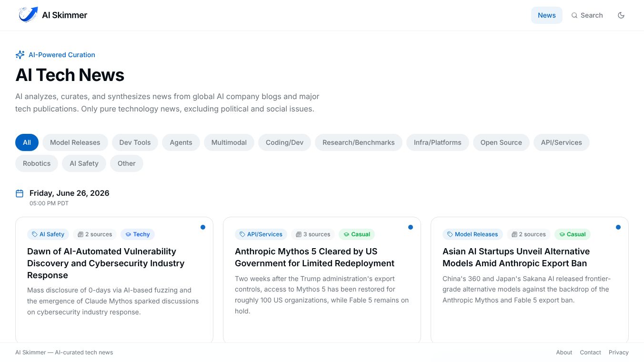Open the Anthropic Mythos 5 Cleared article
This screenshot has width=644, height=362.
[314, 257]
